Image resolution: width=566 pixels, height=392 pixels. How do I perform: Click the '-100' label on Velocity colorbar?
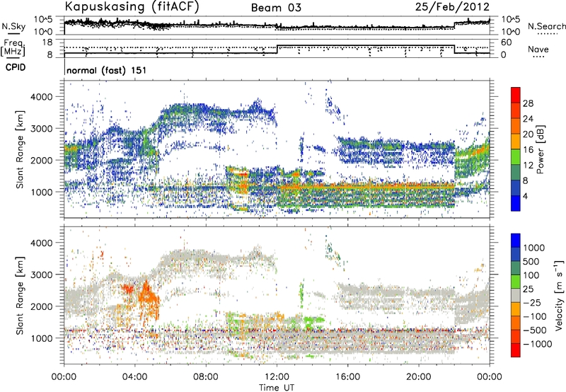click(535, 316)
